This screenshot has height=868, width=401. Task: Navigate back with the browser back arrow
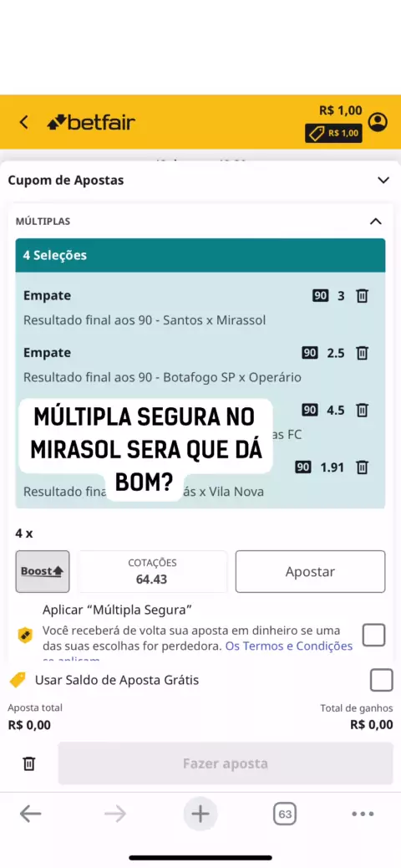point(30,814)
